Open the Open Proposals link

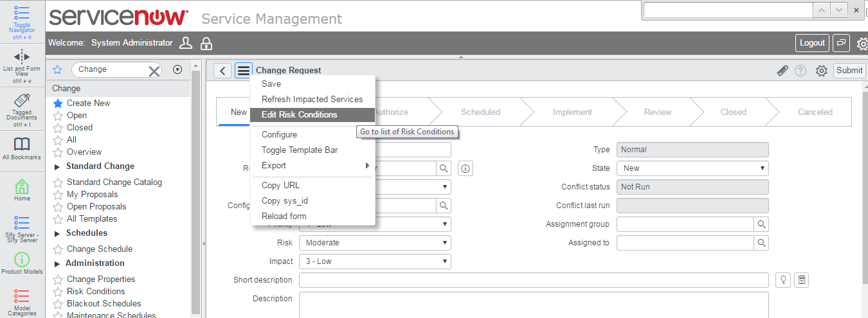(x=96, y=206)
